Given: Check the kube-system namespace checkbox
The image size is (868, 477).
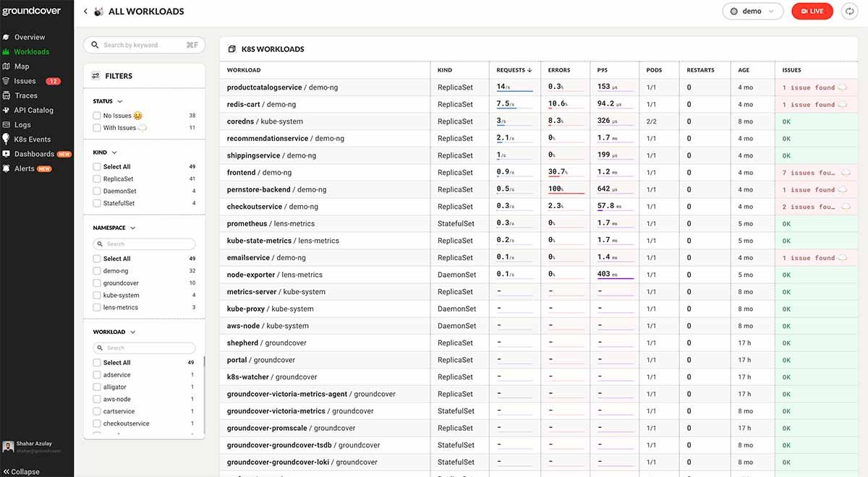Looking at the screenshot, I should pyautogui.click(x=97, y=296).
